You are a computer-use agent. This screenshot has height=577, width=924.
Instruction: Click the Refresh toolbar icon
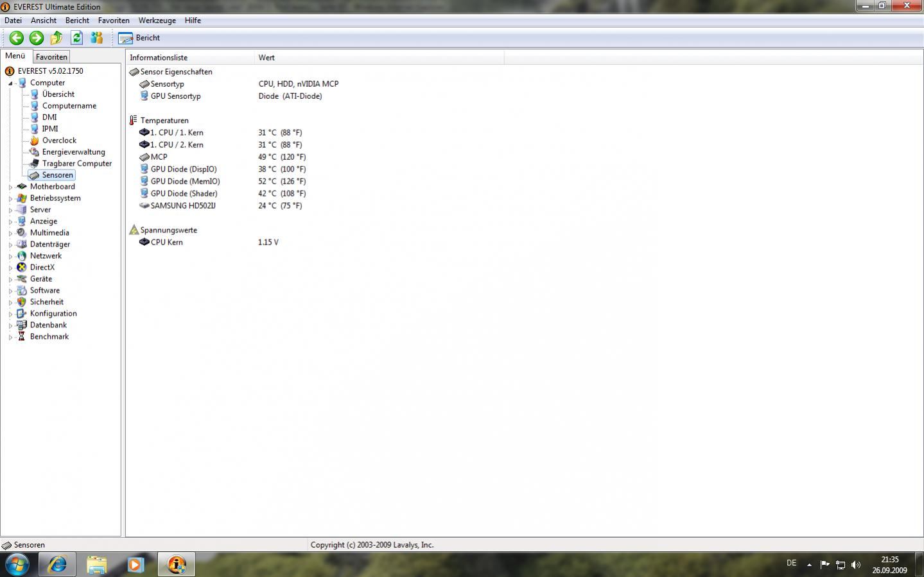click(x=76, y=38)
